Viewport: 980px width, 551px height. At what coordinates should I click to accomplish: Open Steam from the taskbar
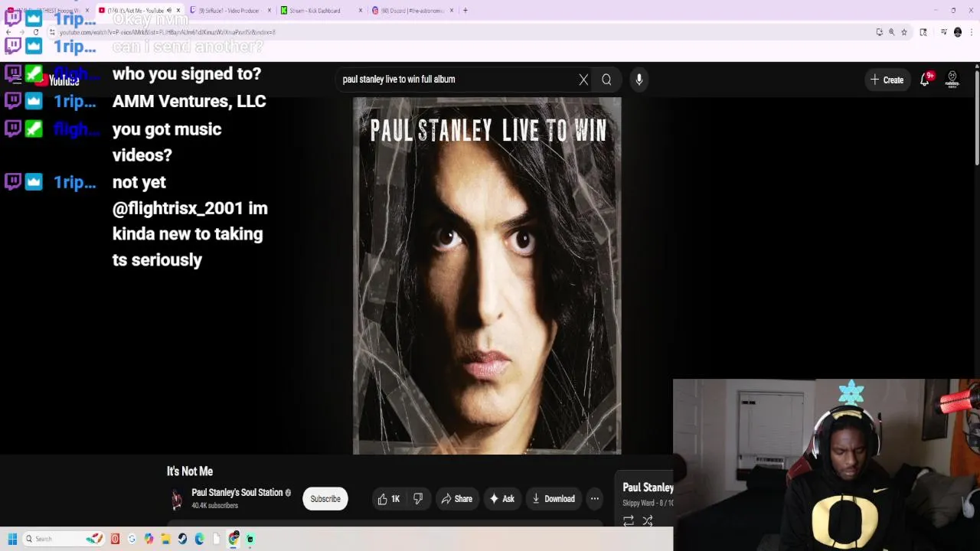pos(182,539)
